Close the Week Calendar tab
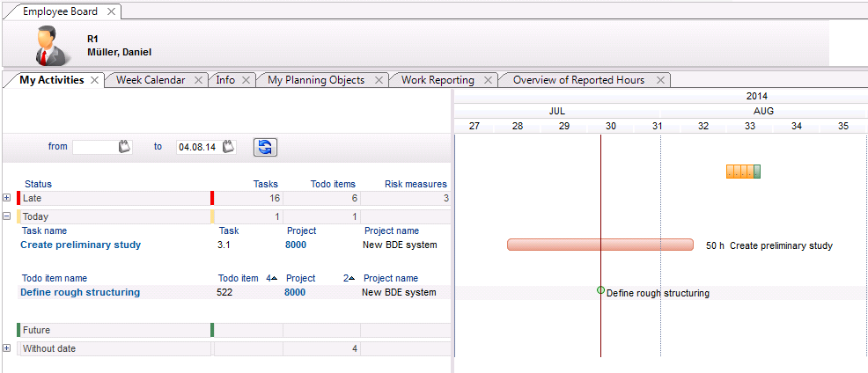Viewport: 868px width, 373px height. 199,80
